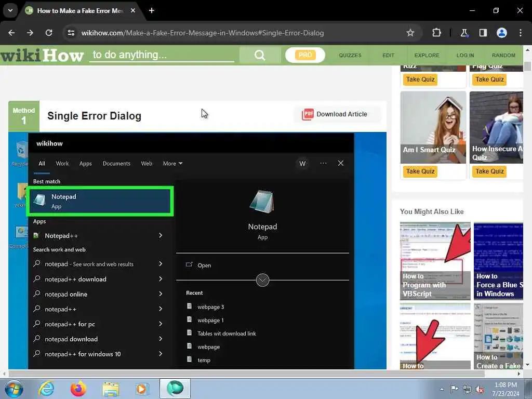This screenshot has width=532, height=399.
Task: Open Windows Explorer folder on the taskbar
Action: [111, 390]
